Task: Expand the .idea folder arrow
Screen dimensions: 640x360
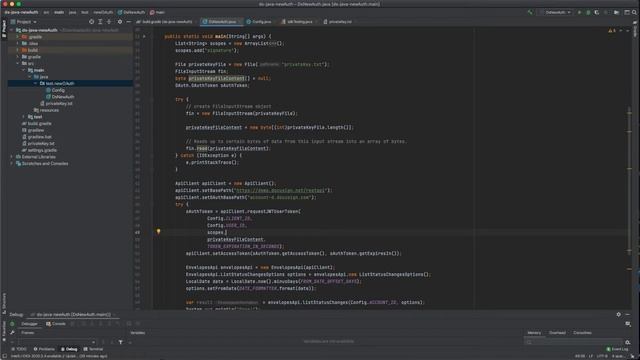Action: click(18, 43)
